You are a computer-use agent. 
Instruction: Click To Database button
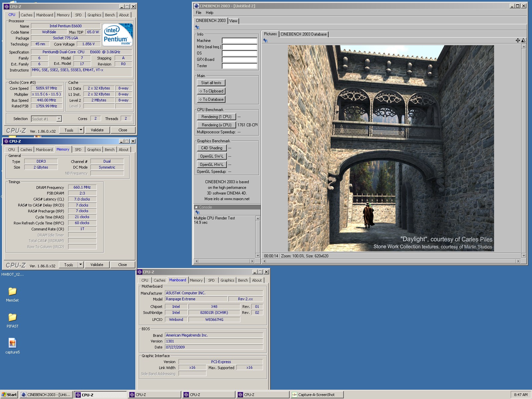tap(211, 99)
